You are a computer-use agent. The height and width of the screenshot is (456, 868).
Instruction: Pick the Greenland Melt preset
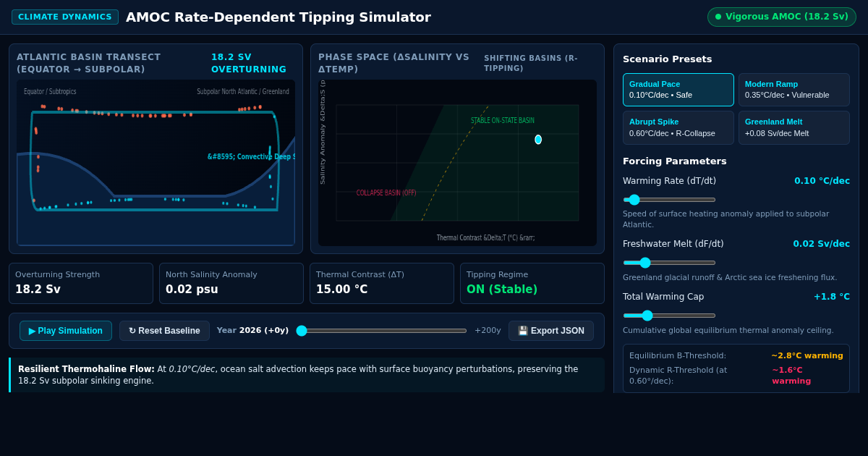pyautogui.click(x=794, y=127)
